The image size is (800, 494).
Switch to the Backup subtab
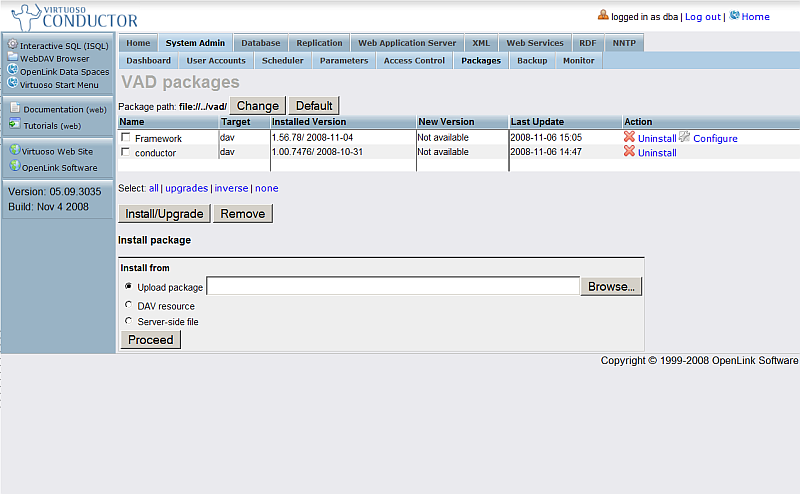(531, 61)
